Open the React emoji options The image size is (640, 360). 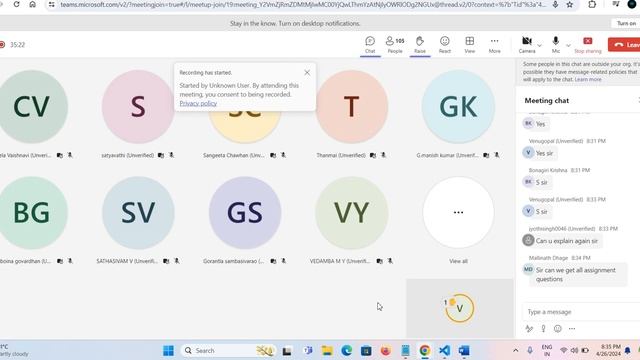(x=444, y=45)
